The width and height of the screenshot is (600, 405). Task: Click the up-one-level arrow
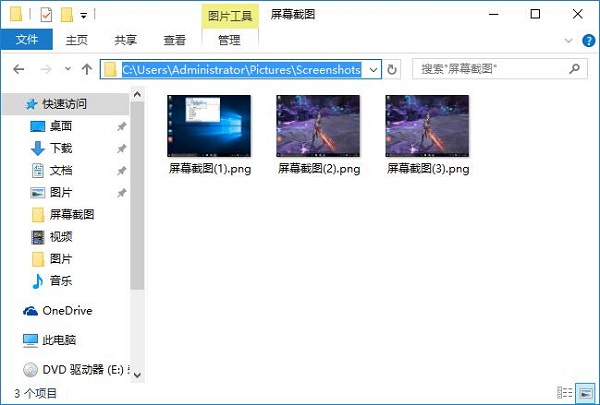[86, 70]
